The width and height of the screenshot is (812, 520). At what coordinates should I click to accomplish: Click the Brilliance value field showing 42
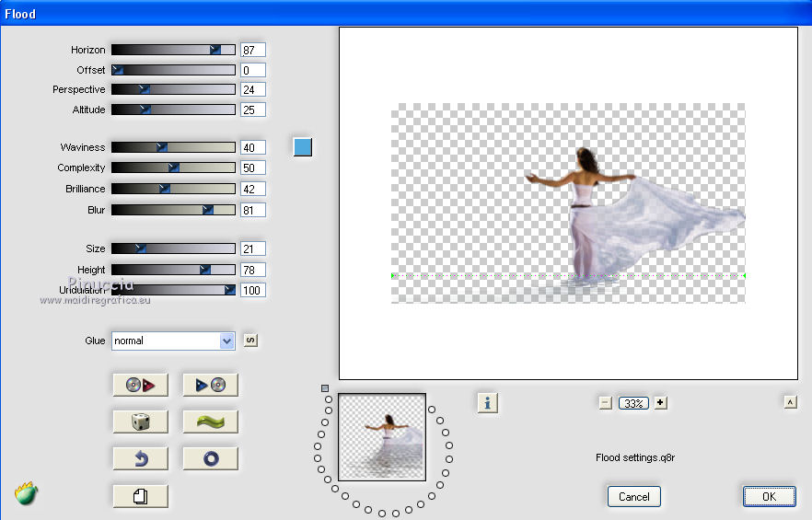click(x=252, y=189)
